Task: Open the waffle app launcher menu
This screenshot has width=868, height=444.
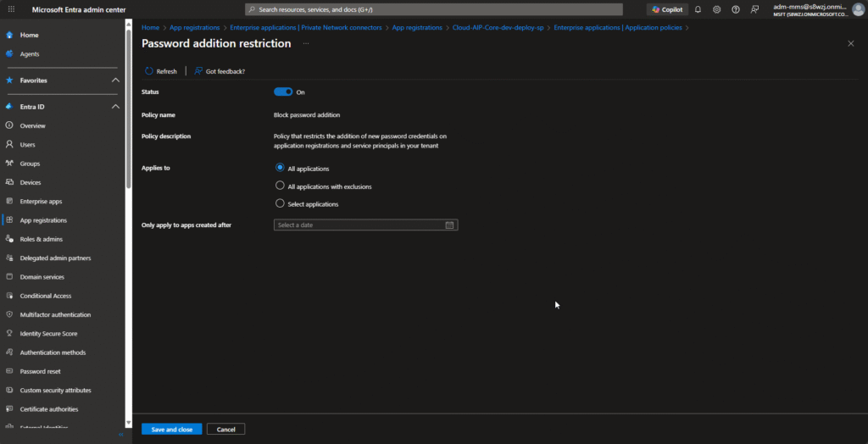Action: [x=11, y=9]
